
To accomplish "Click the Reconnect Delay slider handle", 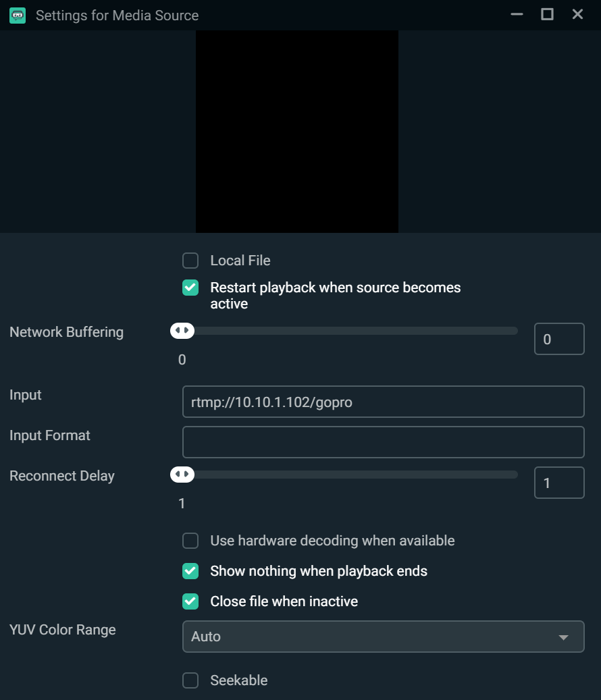I will (182, 475).
